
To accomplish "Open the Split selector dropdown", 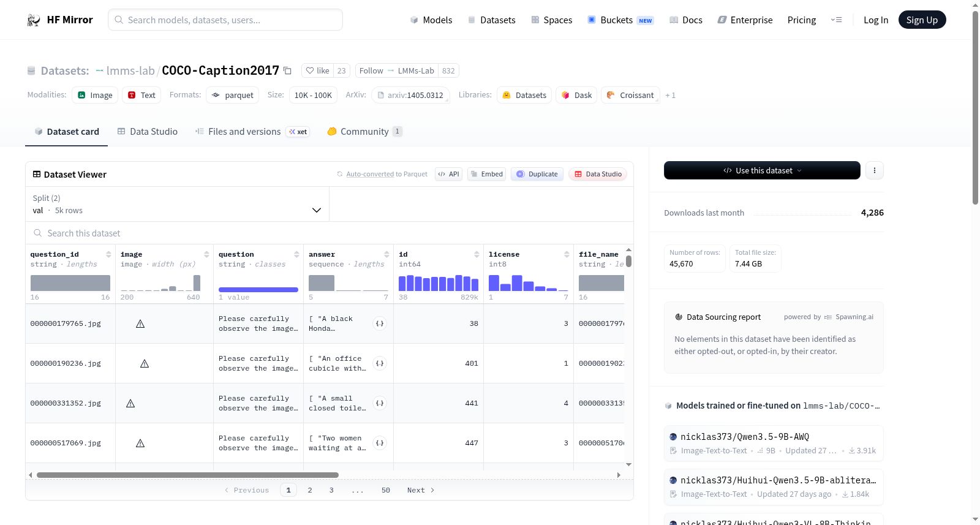I will (x=178, y=204).
